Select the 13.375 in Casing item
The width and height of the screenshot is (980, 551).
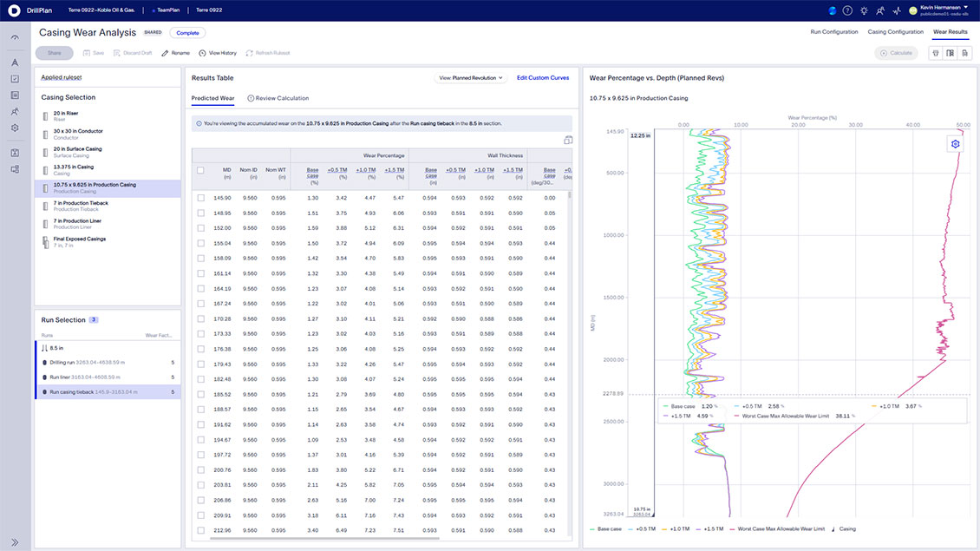[108, 170]
